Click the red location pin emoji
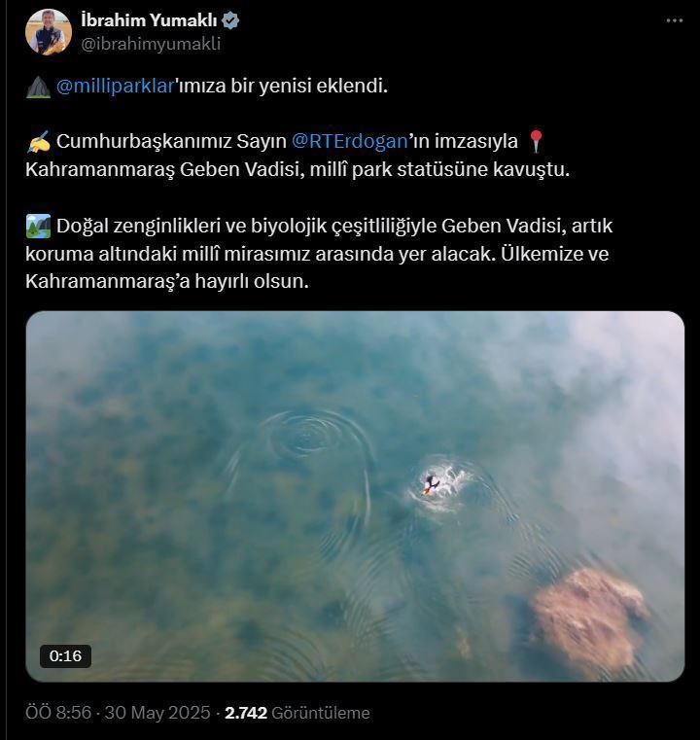 (535, 142)
